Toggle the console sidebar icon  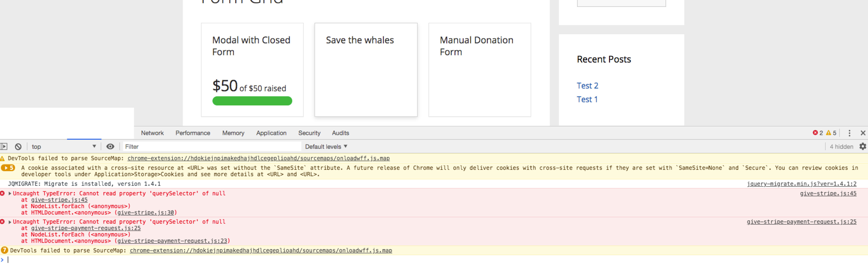[x=4, y=147]
